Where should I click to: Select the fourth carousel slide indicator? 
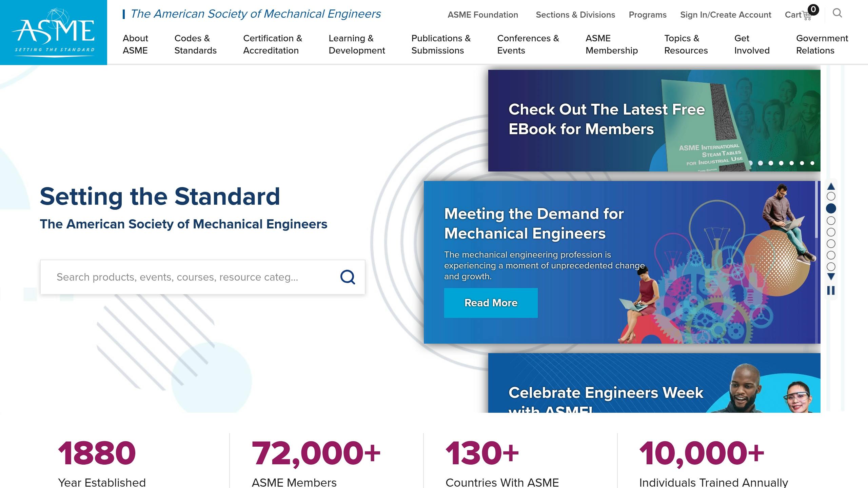click(831, 232)
